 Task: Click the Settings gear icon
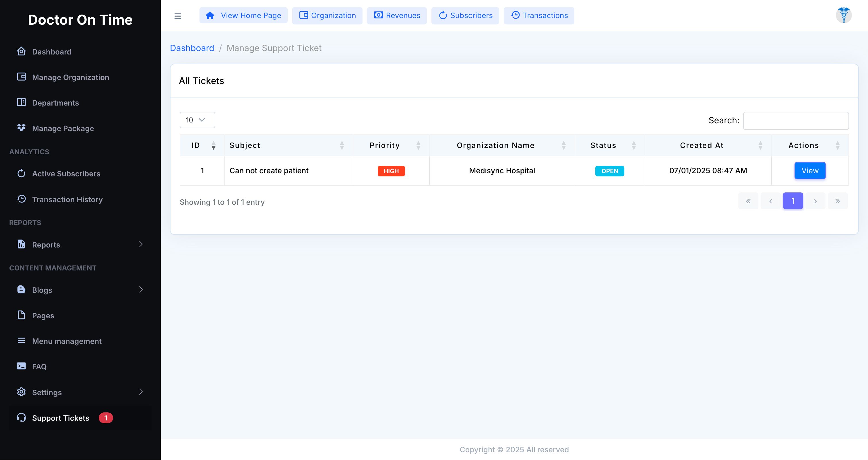[x=21, y=392]
